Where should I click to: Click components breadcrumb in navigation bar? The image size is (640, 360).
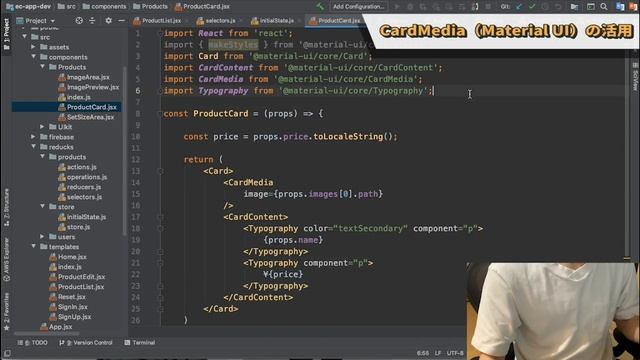[104, 7]
